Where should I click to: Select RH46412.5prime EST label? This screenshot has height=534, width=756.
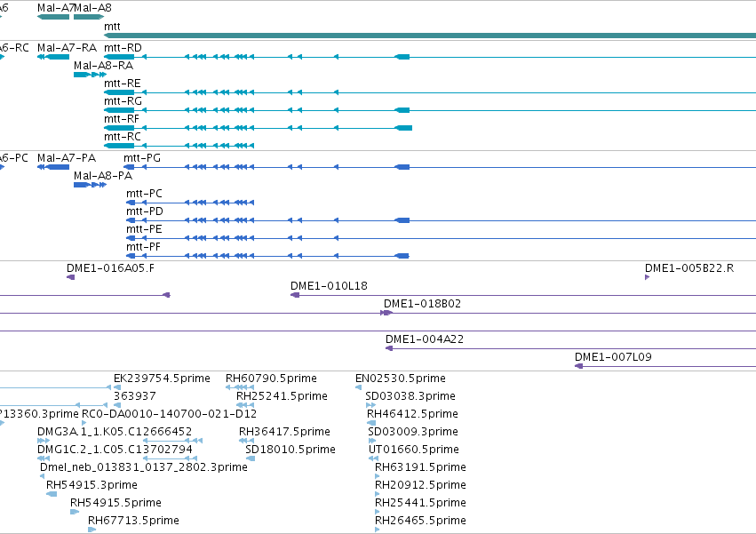pyautogui.click(x=413, y=414)
